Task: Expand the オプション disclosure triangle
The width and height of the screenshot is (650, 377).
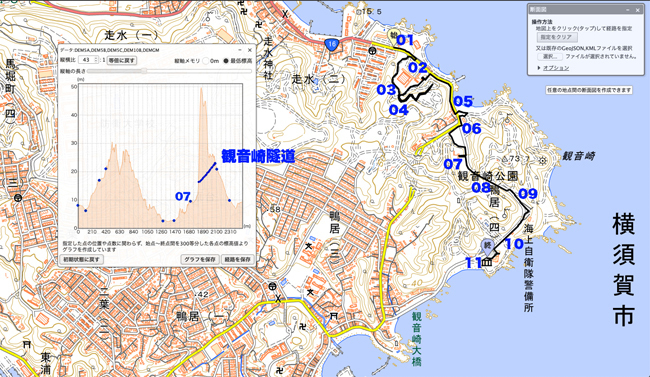Action: (539, 68)
